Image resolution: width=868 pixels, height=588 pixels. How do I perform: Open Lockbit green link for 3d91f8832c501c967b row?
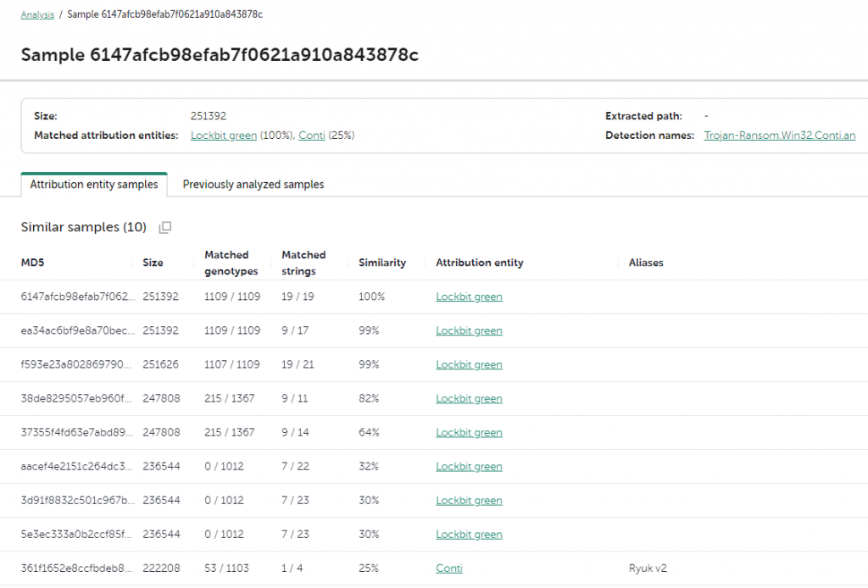(x=469, y=501)
